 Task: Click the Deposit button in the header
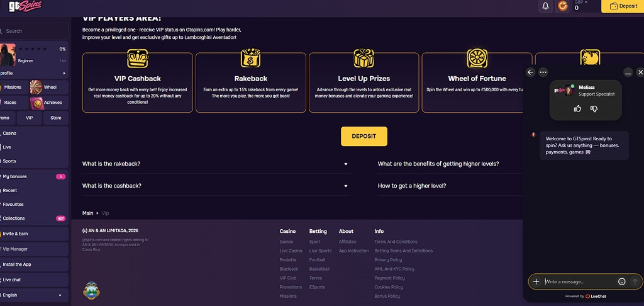pos(623,6)
